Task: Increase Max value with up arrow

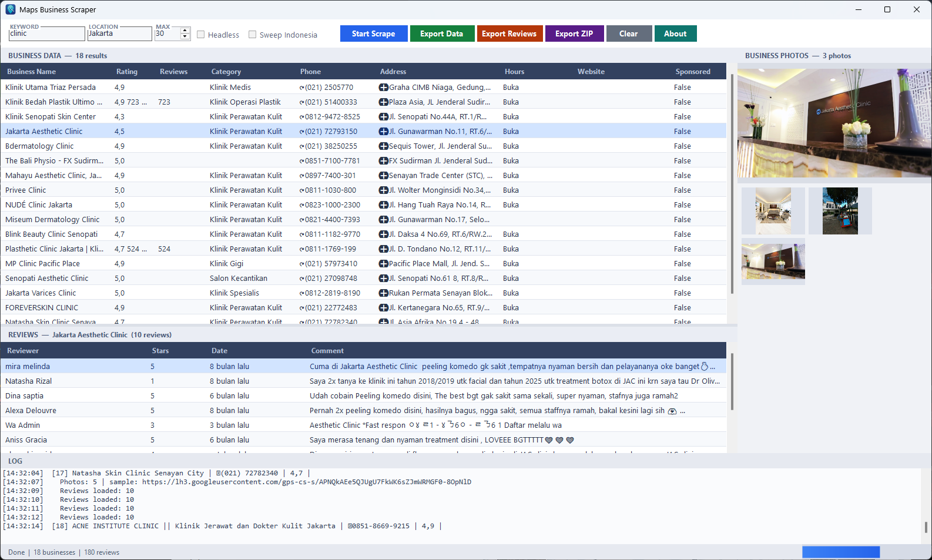Action: [185, 31]
